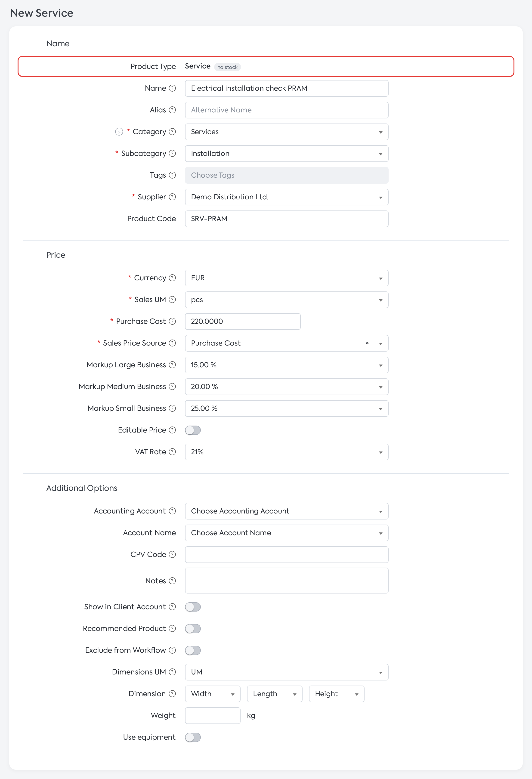Expand the Subcategory dropdown showing Installation
The height and width of the screenshot is (779, 532).
[287, 154]
